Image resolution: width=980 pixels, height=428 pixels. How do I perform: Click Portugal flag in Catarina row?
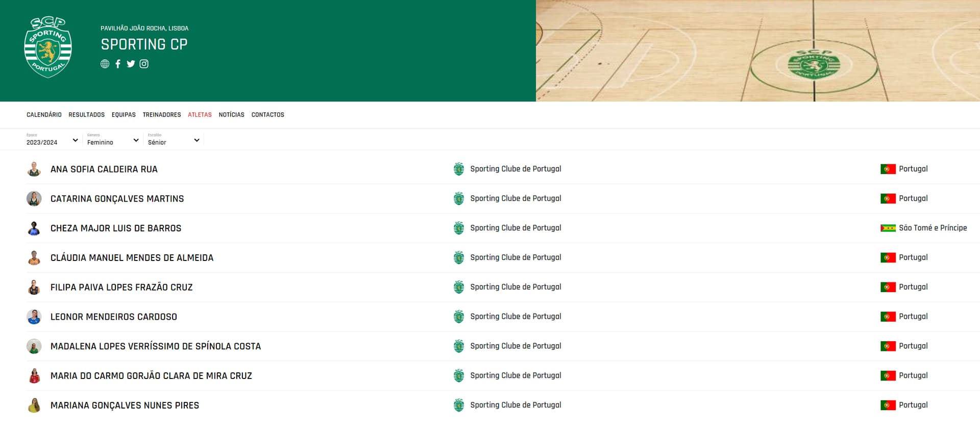[888, 199]
